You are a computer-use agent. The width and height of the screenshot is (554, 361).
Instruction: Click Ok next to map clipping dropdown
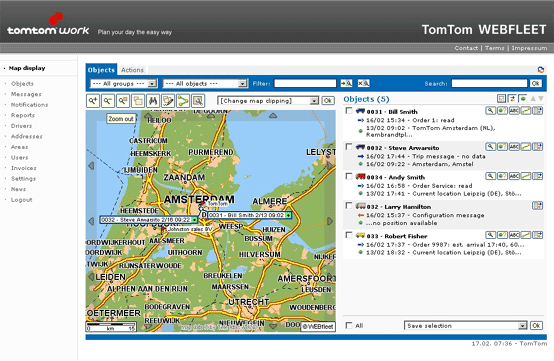[328, 101]
